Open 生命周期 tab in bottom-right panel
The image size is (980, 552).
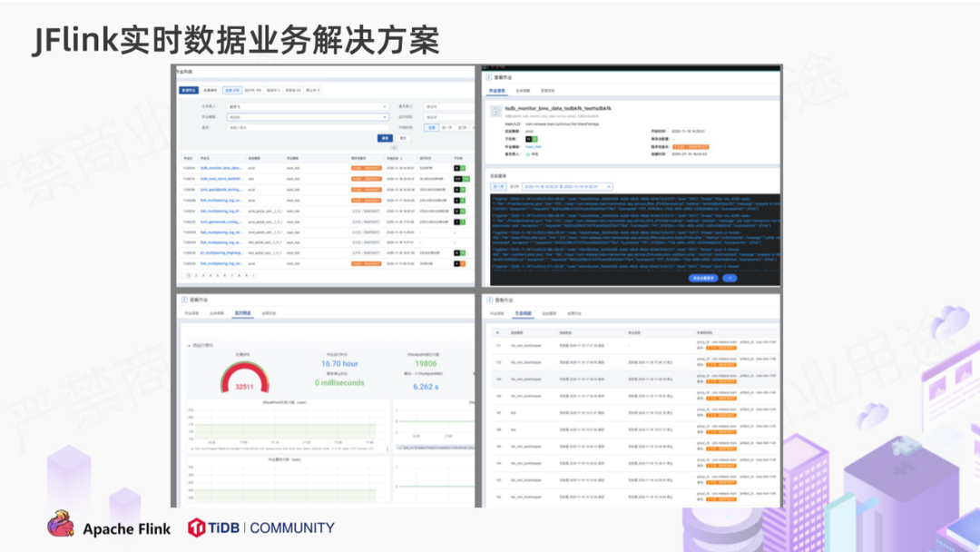(x=524, y=313)
